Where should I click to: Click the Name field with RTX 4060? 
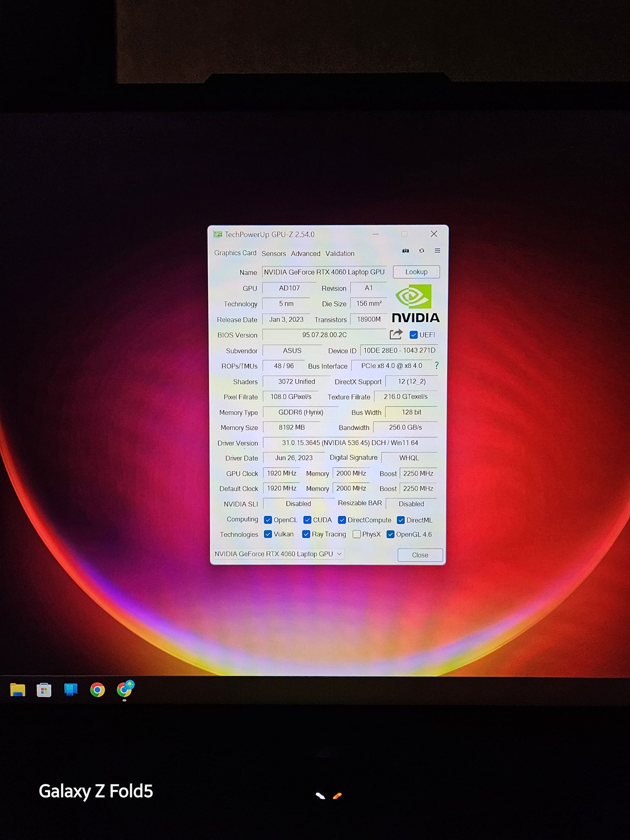pyautogui.click(x=324, y=272)
